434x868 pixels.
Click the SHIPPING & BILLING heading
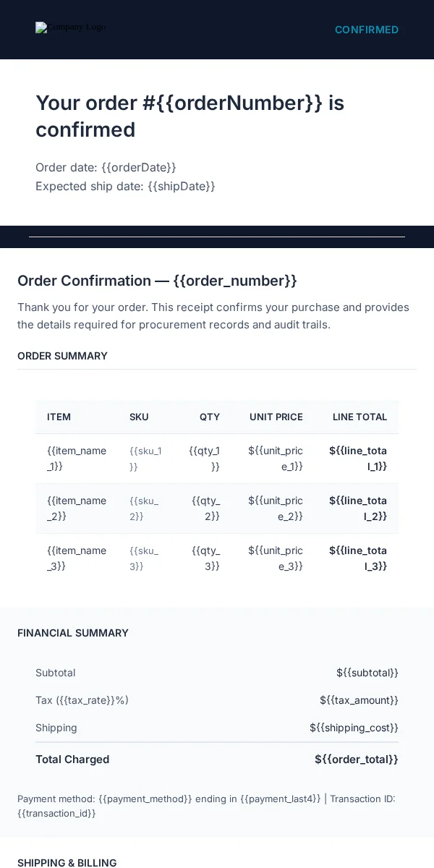pos(67,862)
